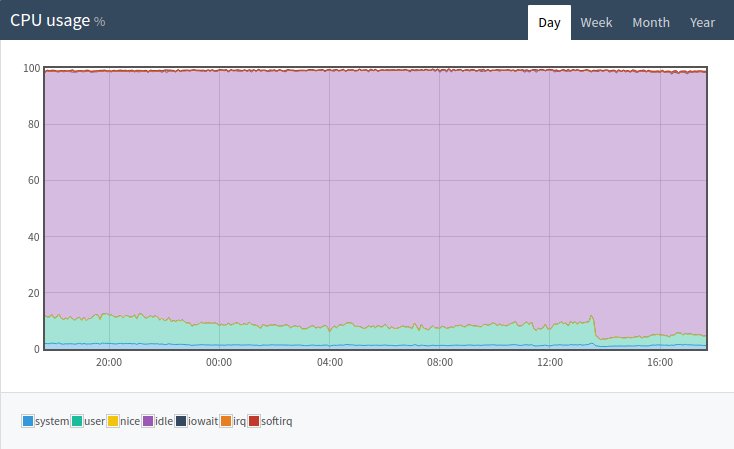Click the 20 y-axis label
The width and height of the screenshot is (734, 449).
point(34,293)
